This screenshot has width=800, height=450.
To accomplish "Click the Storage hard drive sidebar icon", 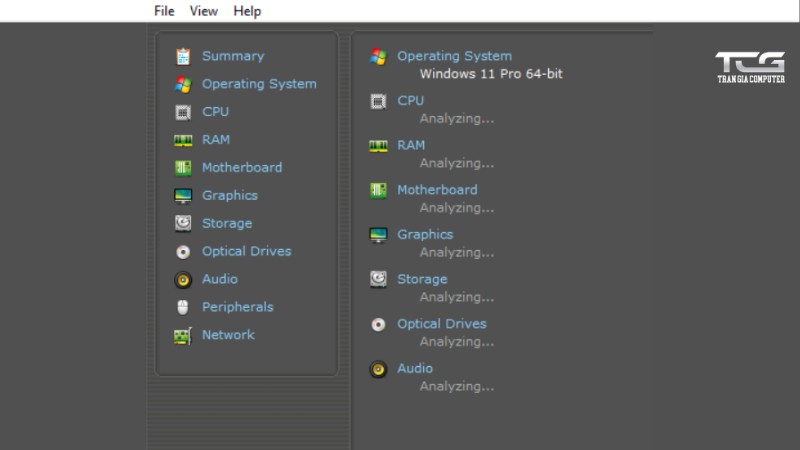I will point(183,224).
